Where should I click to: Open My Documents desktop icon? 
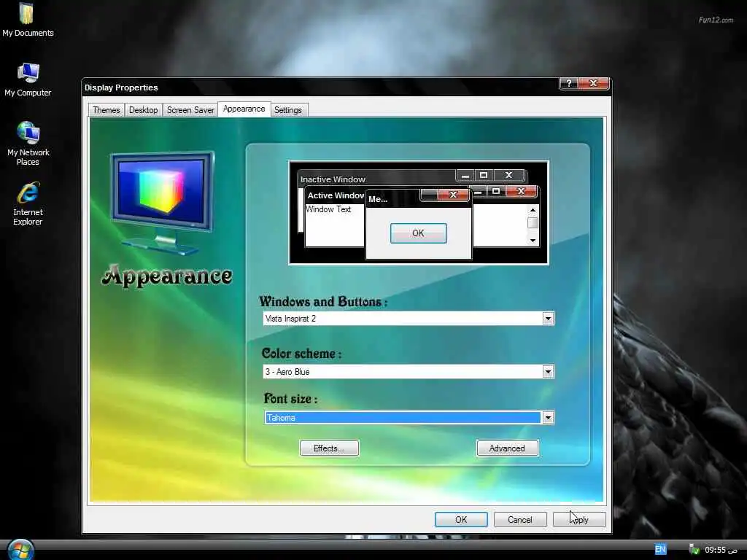click(28, 20)
